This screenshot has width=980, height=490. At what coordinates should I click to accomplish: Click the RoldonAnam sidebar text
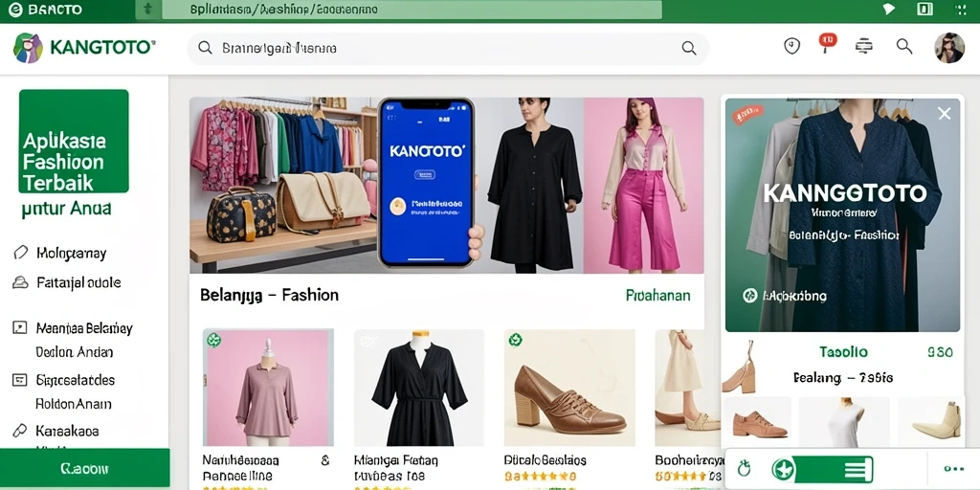[x=73, y=404]
